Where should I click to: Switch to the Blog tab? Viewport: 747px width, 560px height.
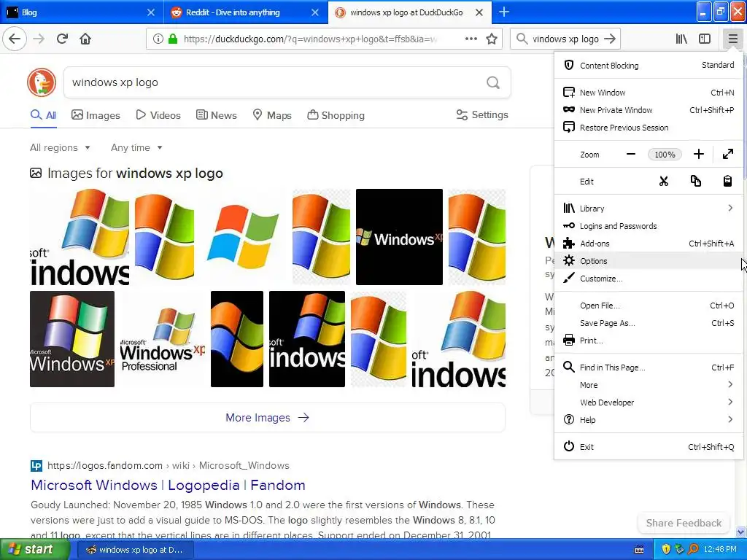[82, 12]
